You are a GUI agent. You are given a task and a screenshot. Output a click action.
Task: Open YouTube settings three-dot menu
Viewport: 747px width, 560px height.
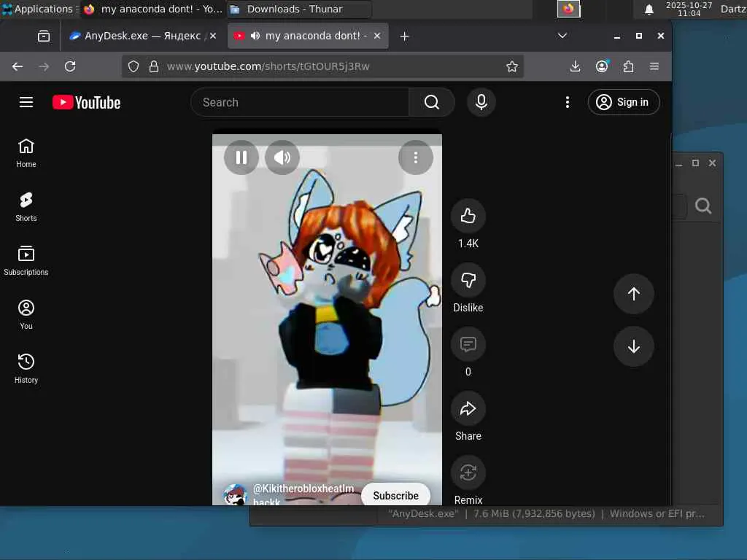(x=568, y=102)
